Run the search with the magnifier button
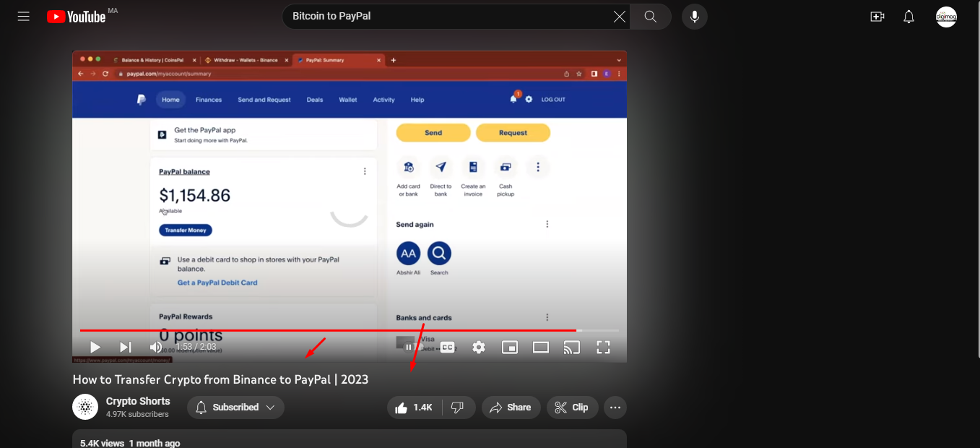This screenshot has height=448, width=980. pos(651,16)
